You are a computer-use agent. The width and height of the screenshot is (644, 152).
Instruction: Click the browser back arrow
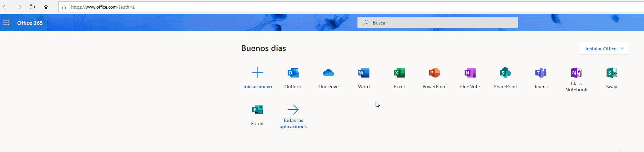5,7
